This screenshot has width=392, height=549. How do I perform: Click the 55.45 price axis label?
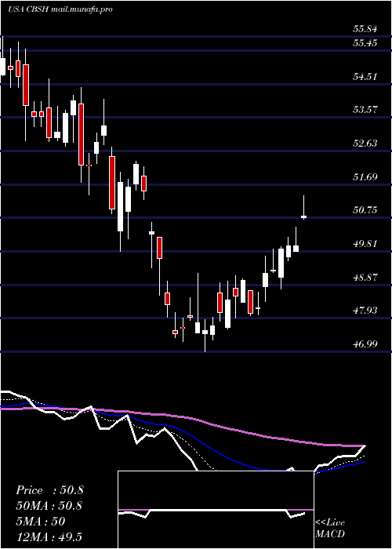(367, 43)
